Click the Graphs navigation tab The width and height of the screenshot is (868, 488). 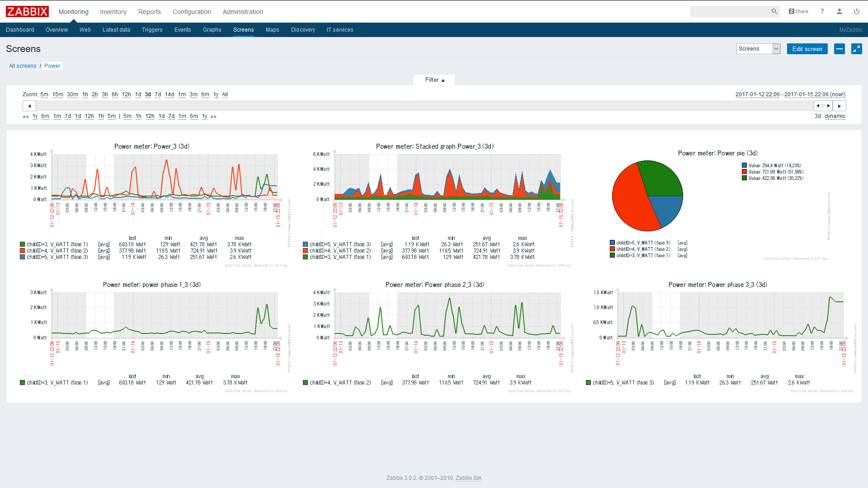(211, 30)
